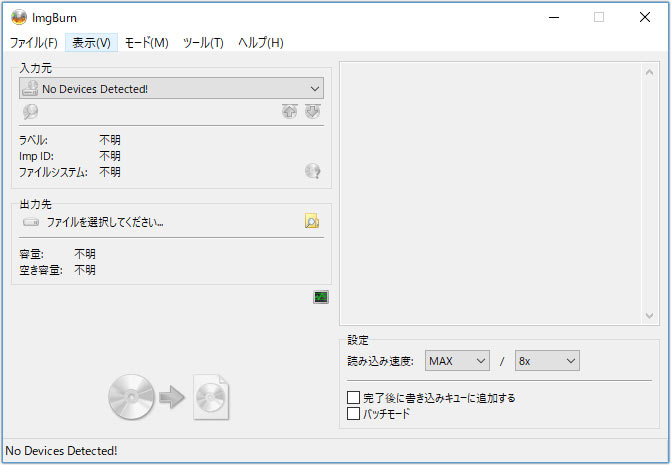The width and height of the screenshot is (671, 465).
Task: Expand the 入力元 source device dropdown
Action: [x=171, y=89]
